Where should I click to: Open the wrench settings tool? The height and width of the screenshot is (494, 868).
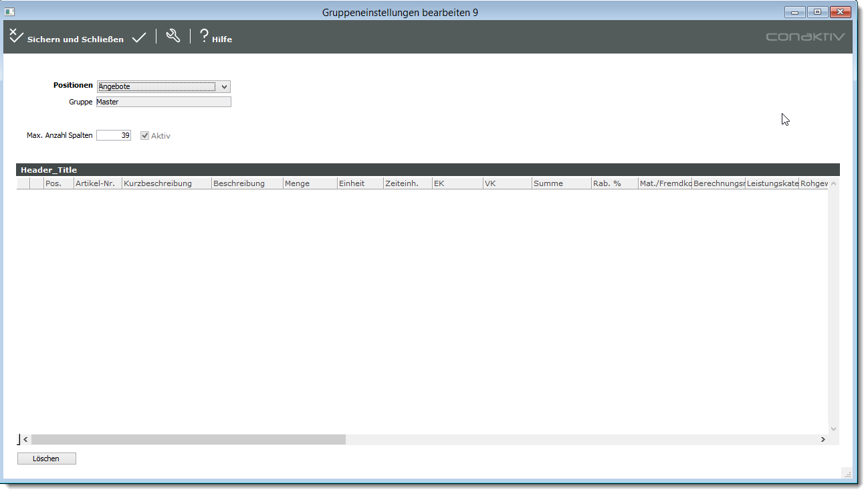tap(173, 36)
